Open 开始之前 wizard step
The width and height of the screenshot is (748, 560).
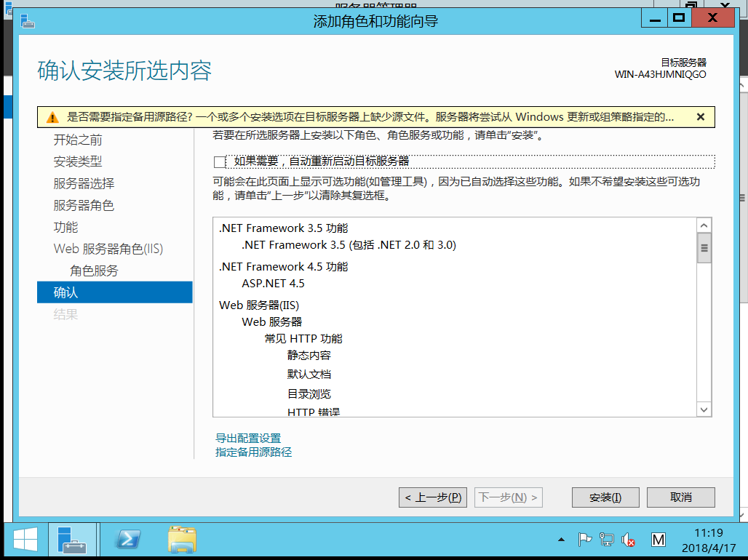tap(78, 140)
